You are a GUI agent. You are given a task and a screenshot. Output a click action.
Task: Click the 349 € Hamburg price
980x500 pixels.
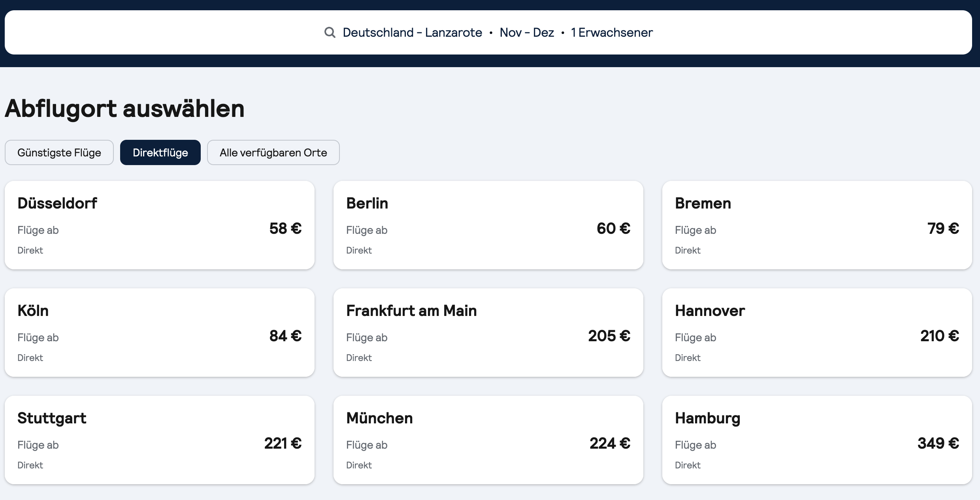click(938, 443)
